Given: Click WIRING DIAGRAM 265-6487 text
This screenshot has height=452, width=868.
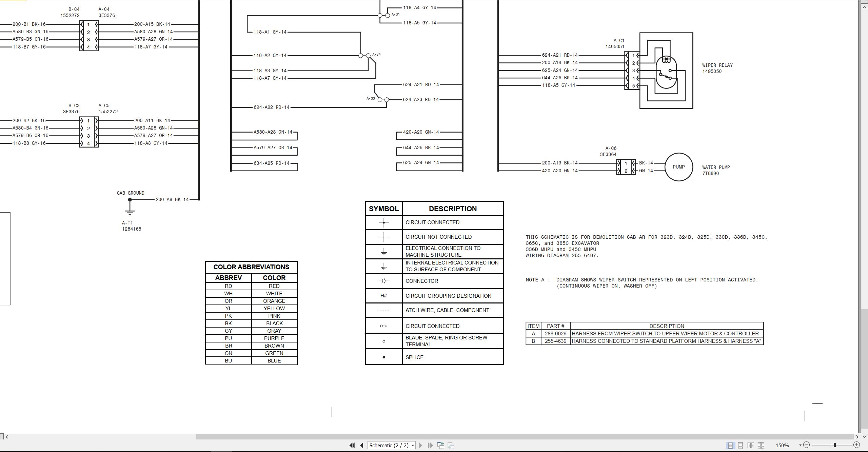Looking at the screenshot, I should 562,255.
